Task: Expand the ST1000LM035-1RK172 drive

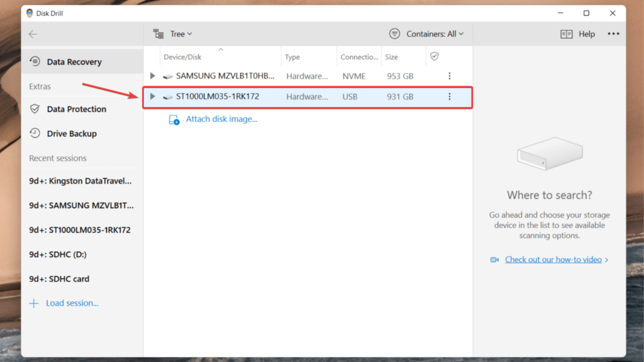Action: pyautogui.click(x=152, y=97)
